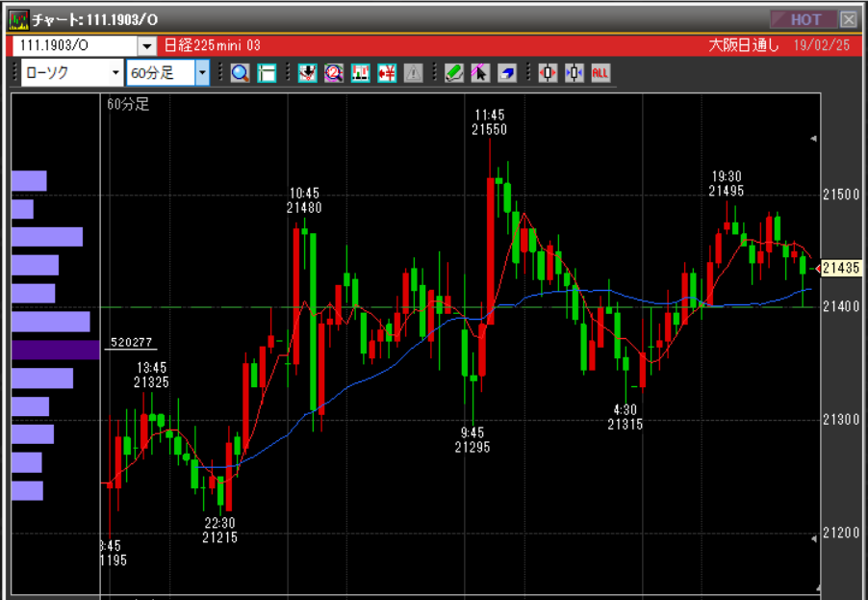The image size is (868, 600).
Task: Click the yen price arrow icon
Action: (387, 72)
